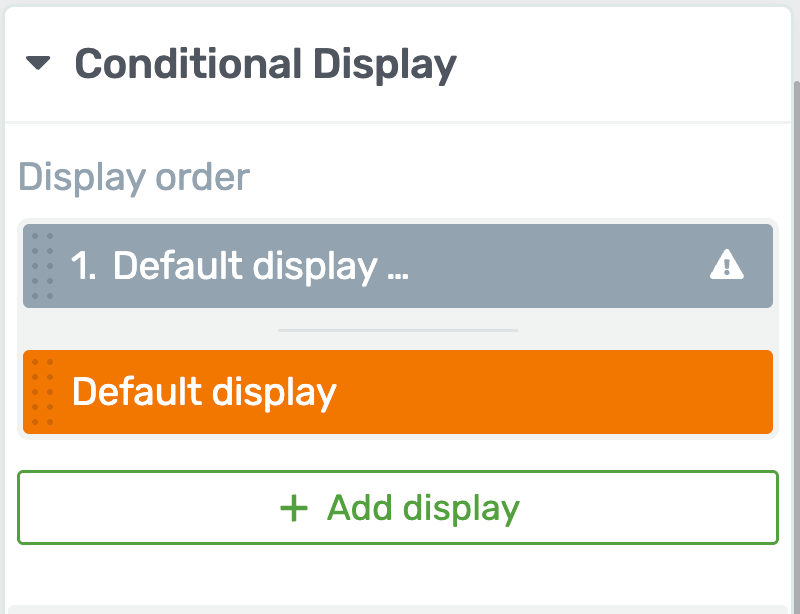Viewport: 800px width, 614px height.
Task: Click white empty area below Add display
Action: 398,574
